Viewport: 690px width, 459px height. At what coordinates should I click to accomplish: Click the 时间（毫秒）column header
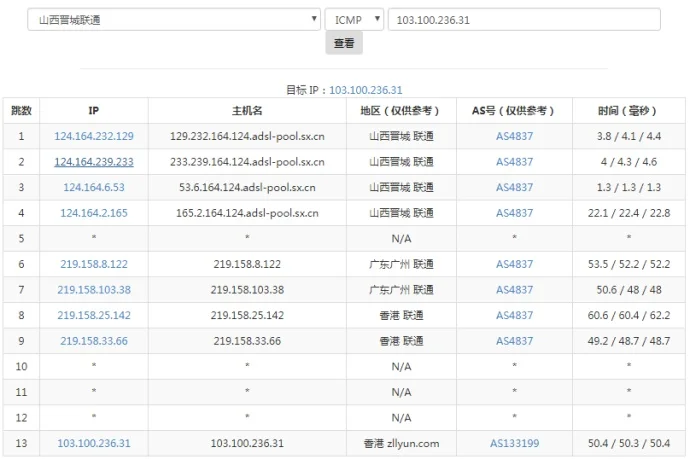(x=629, y=110)
